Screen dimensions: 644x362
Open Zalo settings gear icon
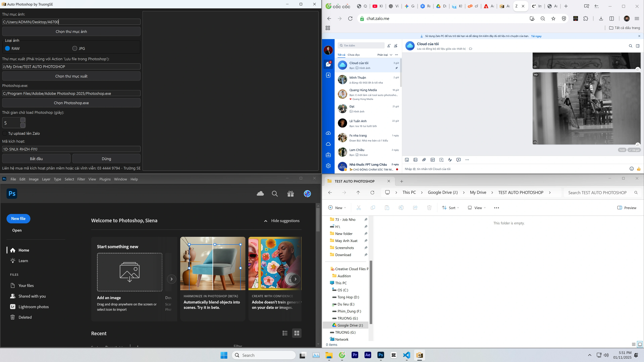pyautogui.click(x=328, y=166)
